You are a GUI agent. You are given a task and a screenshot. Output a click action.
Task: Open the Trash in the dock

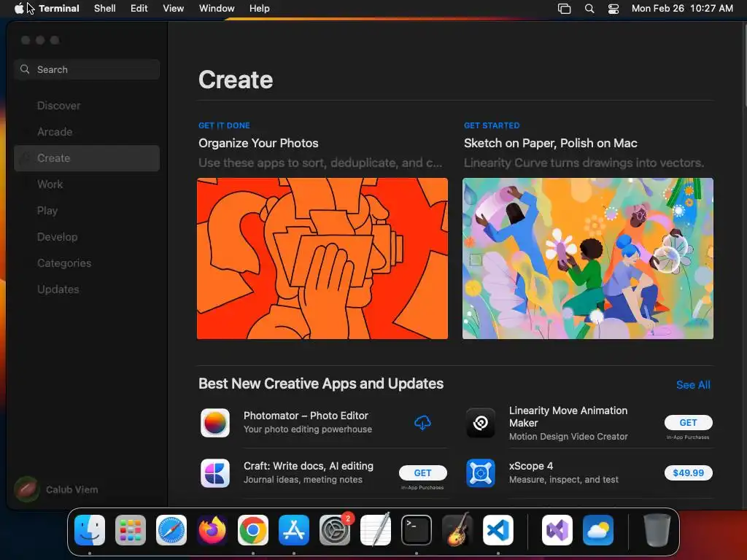point(657,530)
